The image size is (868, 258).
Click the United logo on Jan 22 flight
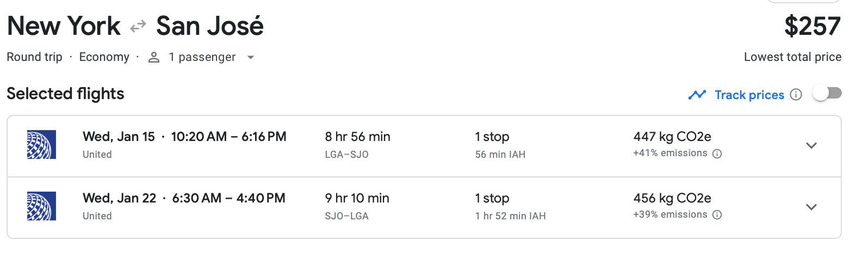coord(42,206)
